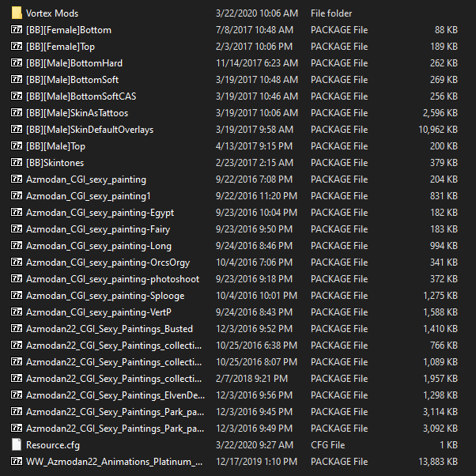This screenshot has width=476, height=476.
Task: Click the [BB][Female]Top file icon
Action: tap(17, 46)
